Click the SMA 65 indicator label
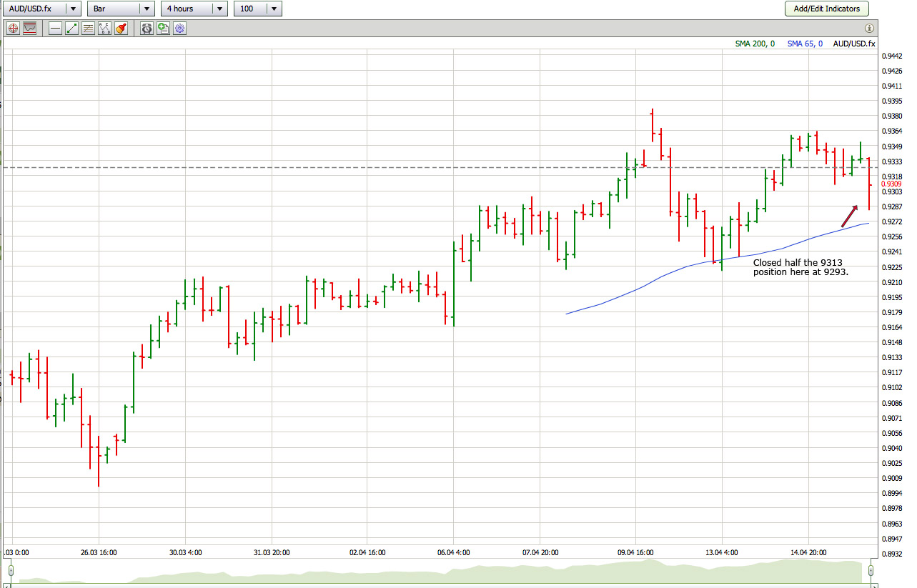This screenshot has height=588, width=917. 804,44
